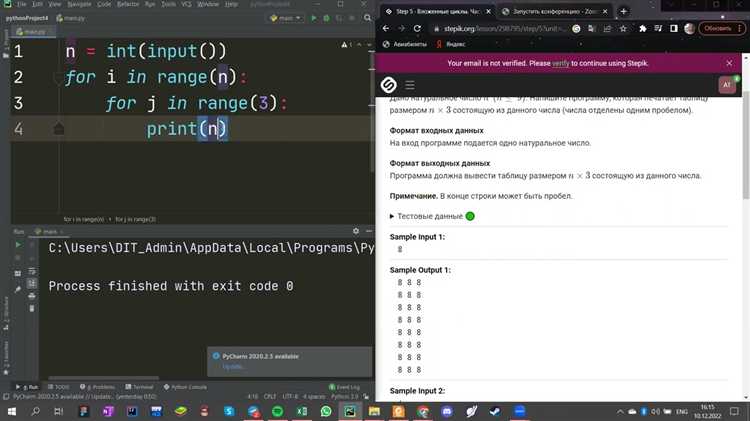The width and height of the screenshot is (750, 421).
Task: Open Search Everywhere magnifier in PyCharm
Action: (x=367, y=18)
